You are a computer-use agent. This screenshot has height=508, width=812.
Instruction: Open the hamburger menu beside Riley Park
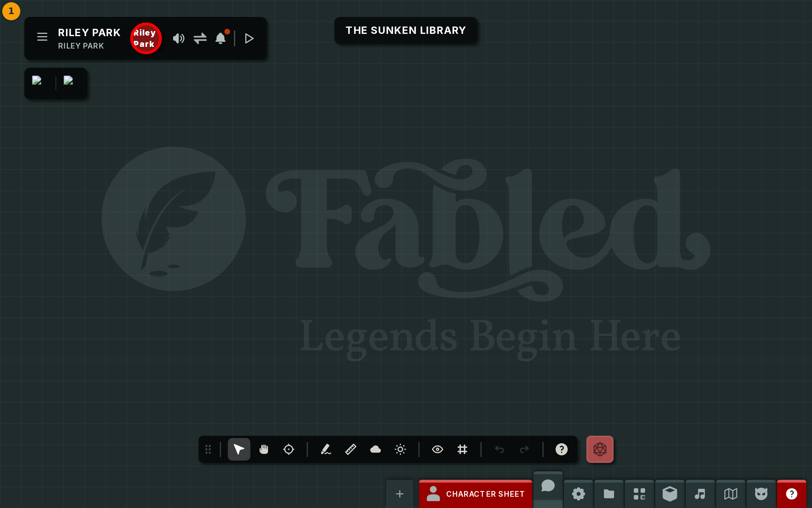42,37
